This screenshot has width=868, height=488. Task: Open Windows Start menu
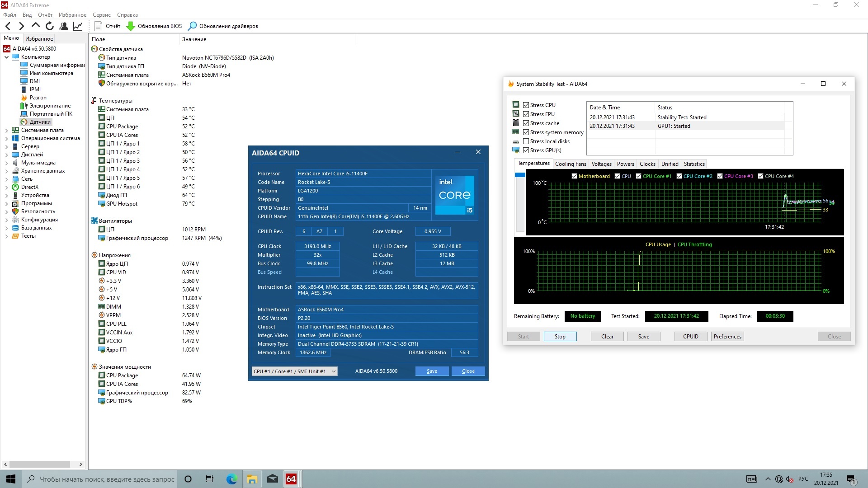point(10,479)
